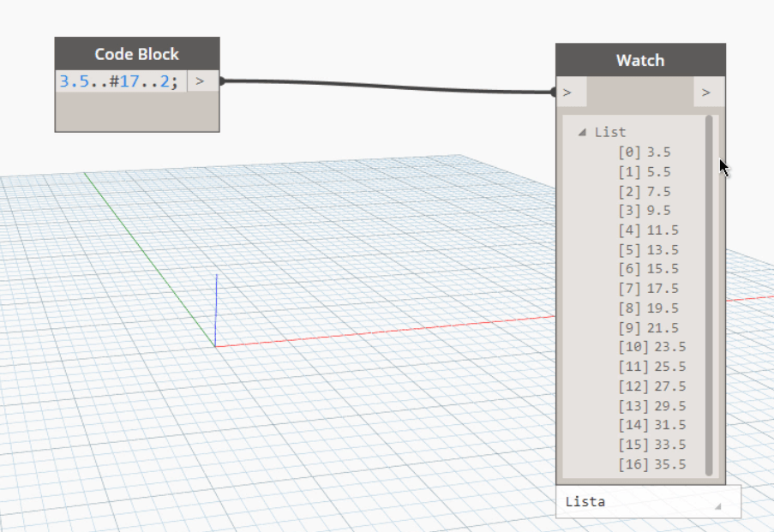Select list item [16] 35.5
The image size is (774, 532).
[652, 464]
